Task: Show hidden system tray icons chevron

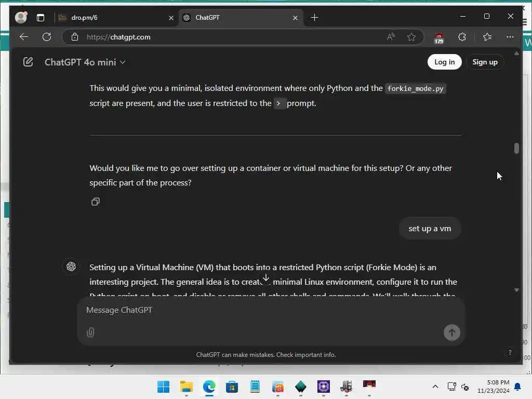Action: pyautogui.click(x=435, y=387)
